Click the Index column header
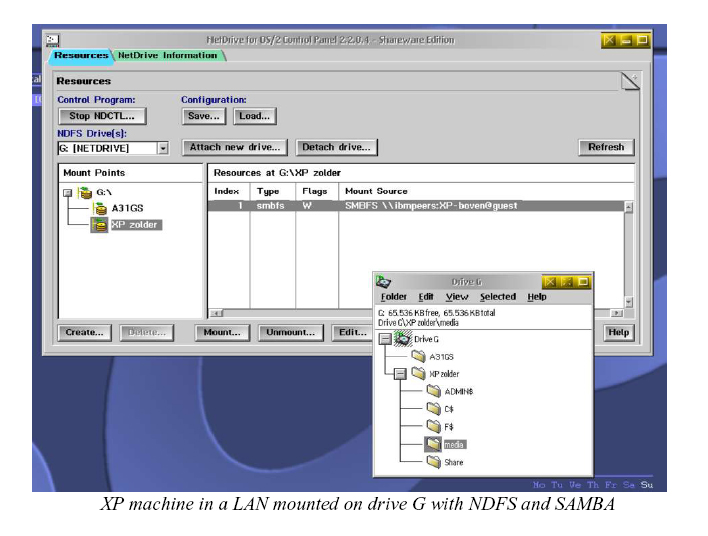This screenshot has width=708, height=536. coord(227,191)
